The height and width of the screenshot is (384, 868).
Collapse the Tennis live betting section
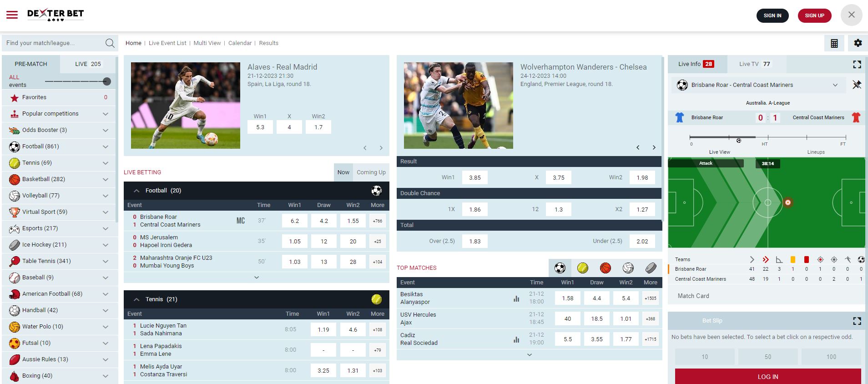point(136,299)
